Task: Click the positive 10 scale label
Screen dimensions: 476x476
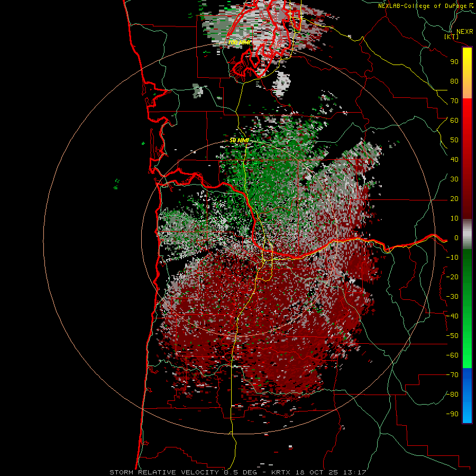Action: (454, 218)
